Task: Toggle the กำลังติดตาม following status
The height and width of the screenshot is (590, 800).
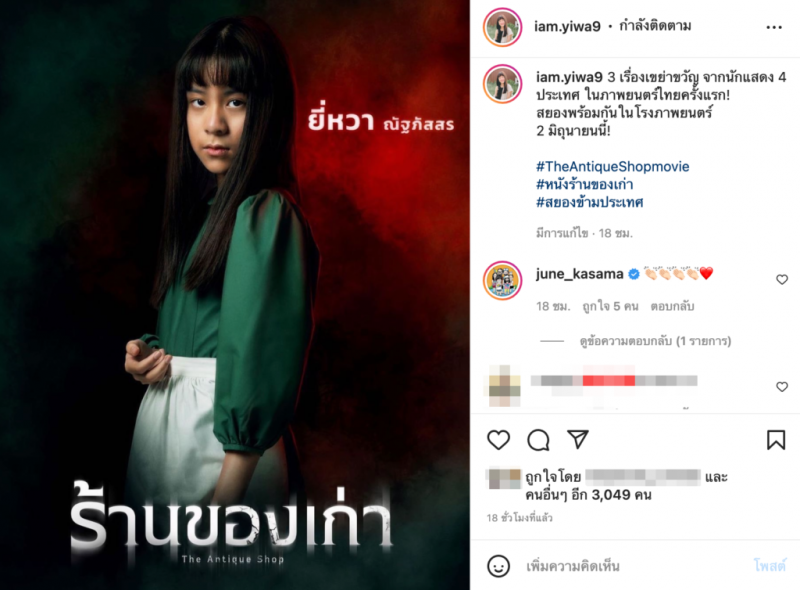Action: pyautogui.click(x=655, y=26)
